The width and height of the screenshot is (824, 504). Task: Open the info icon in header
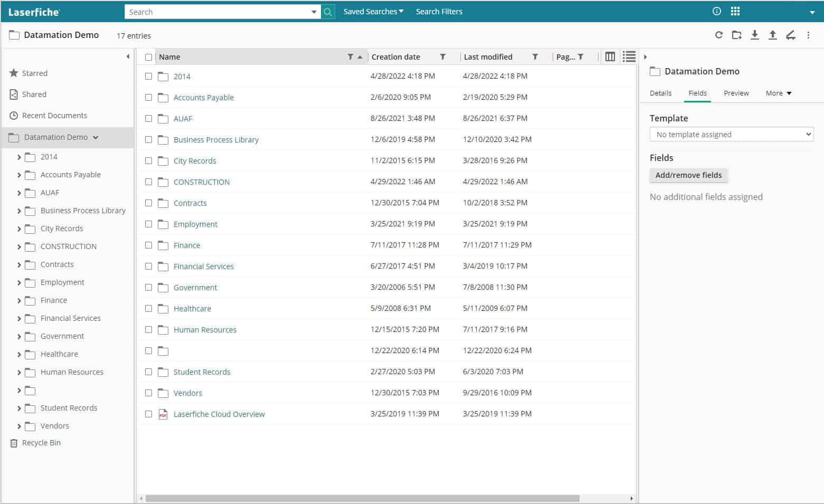tap(717, 11)
